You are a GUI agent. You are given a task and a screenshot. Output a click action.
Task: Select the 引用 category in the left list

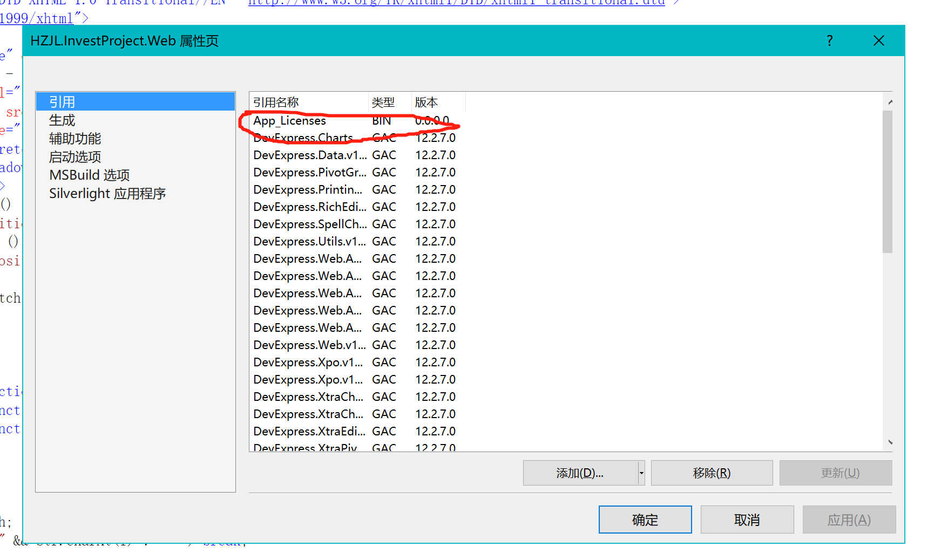(135, 102)
